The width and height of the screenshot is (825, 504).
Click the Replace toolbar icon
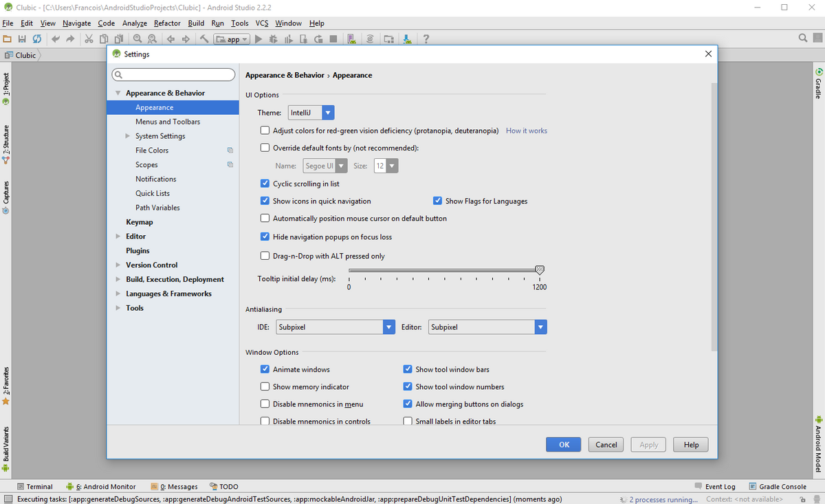tap(152, 39)
